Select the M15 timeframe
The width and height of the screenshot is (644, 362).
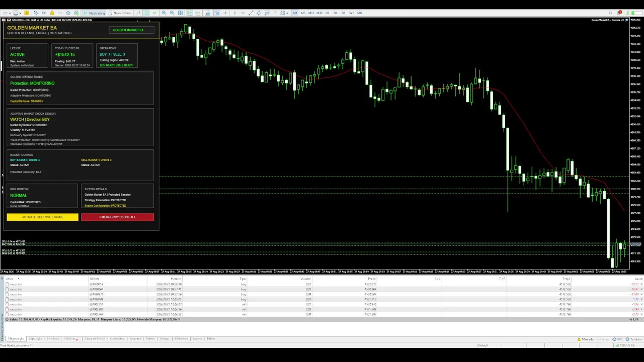(x=311, y=13)
